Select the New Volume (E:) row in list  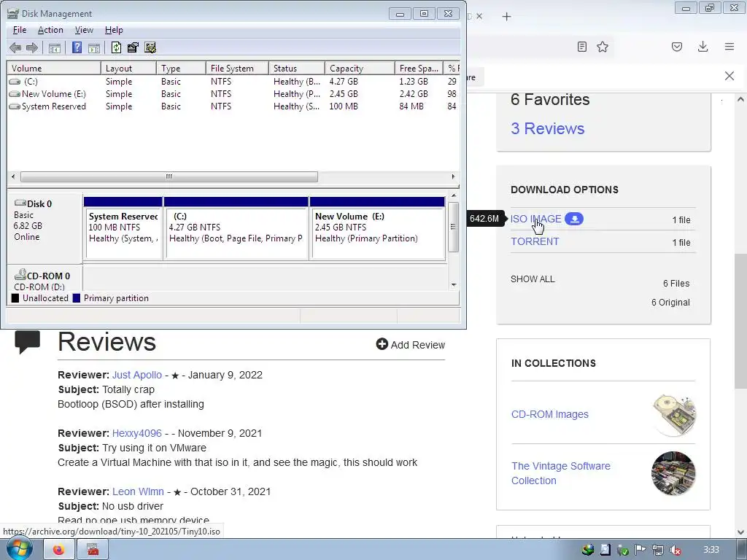pyautogui.click(x=233, y=94)
